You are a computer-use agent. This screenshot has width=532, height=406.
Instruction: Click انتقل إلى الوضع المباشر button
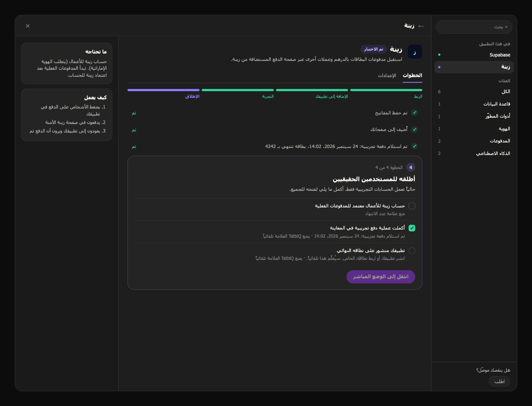click(381, 277)
